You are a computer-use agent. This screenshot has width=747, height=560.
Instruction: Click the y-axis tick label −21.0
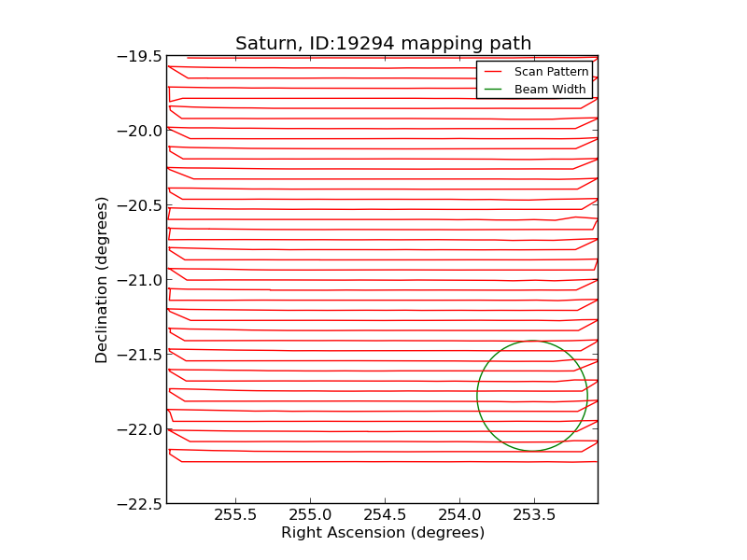coord(139,280)
